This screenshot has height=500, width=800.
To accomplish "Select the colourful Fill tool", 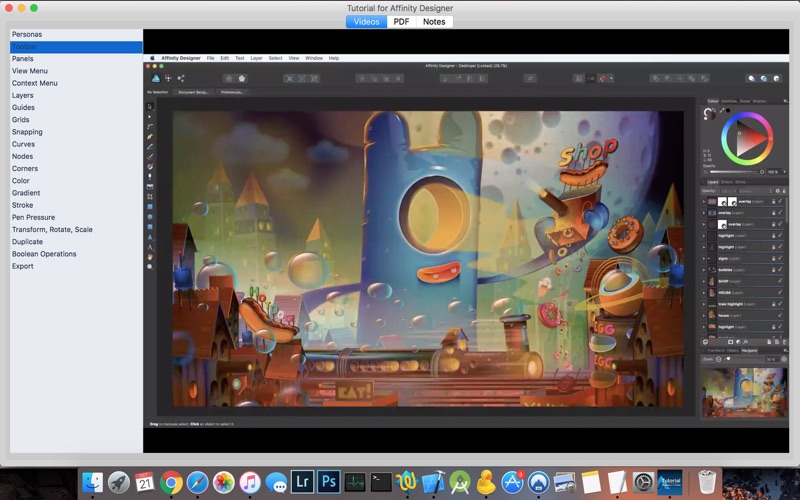I will [x=149, y=166].
